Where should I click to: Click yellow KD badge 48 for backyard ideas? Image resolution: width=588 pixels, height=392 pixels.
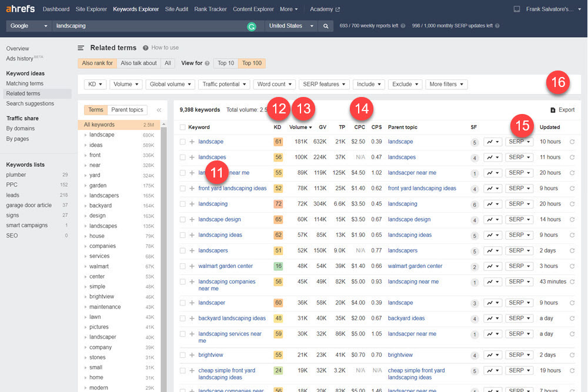tap(278, 318)
